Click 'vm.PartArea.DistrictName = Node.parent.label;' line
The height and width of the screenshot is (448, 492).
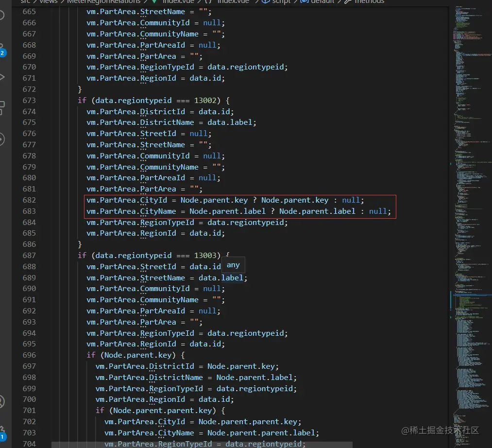click(x=196, y=378)
